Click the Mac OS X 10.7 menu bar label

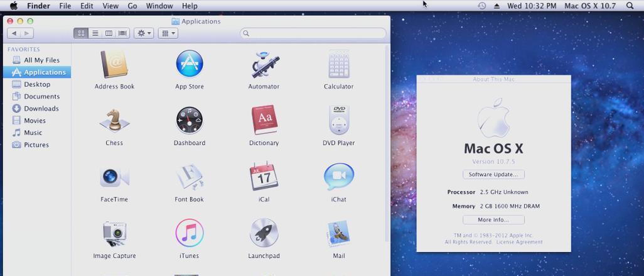pos(590,6)
